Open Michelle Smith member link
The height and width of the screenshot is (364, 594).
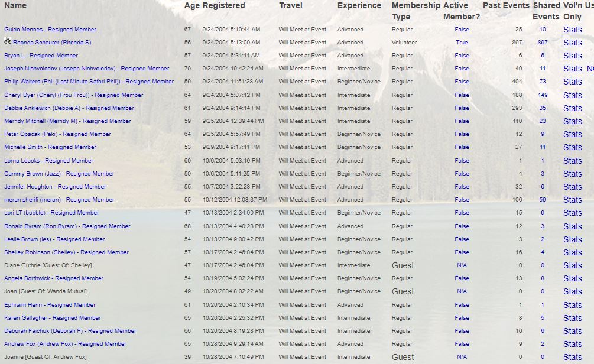(50, 147)
